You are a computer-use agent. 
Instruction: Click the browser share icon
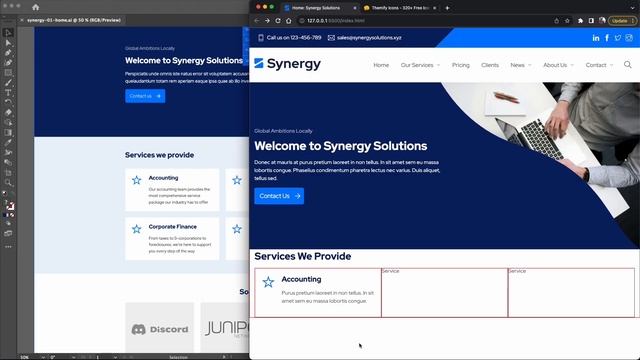[556, 20]
